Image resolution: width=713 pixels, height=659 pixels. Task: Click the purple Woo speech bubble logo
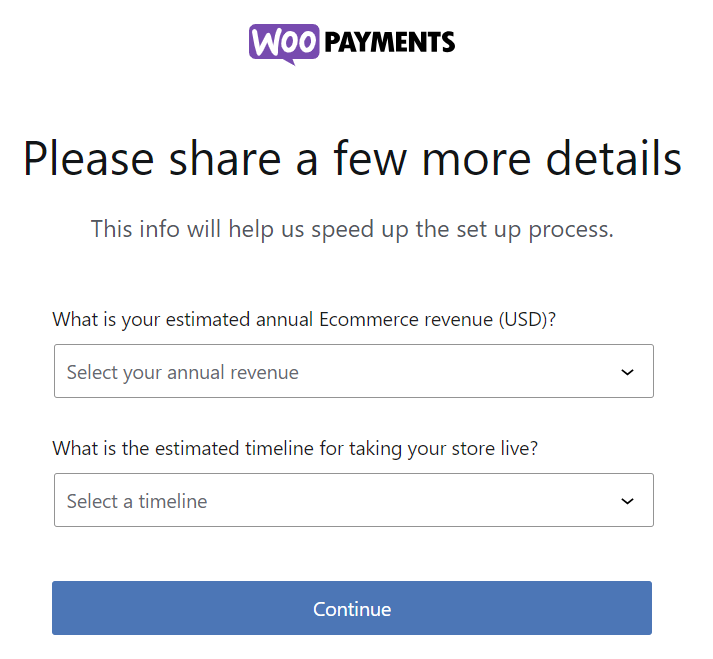click(x=284, y=43)
